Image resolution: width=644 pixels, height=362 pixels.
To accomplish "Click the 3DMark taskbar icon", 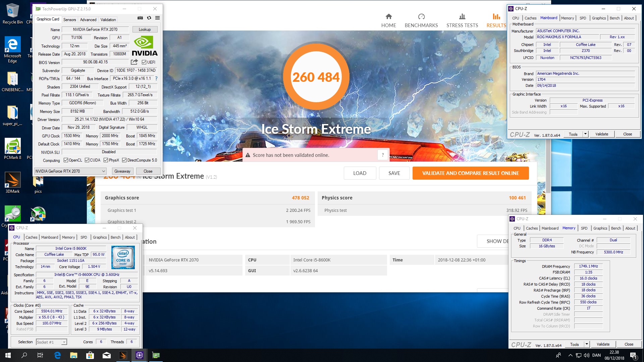I will [123, 355].
